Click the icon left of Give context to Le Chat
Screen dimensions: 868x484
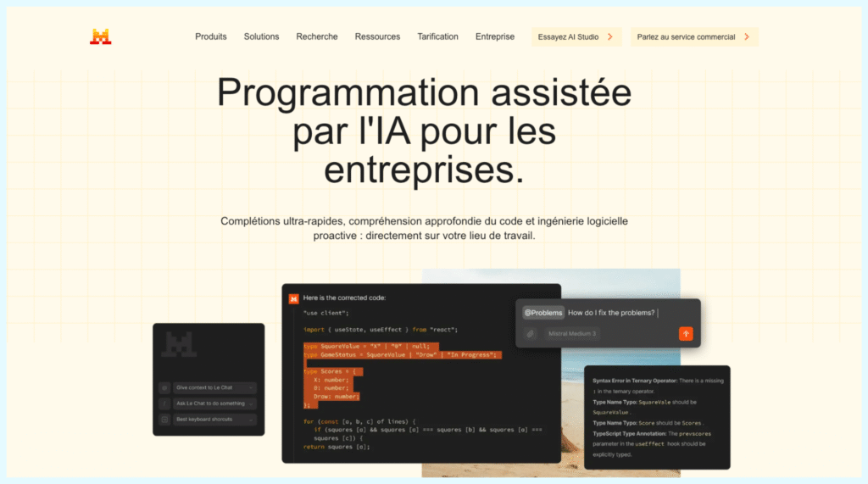164,387
